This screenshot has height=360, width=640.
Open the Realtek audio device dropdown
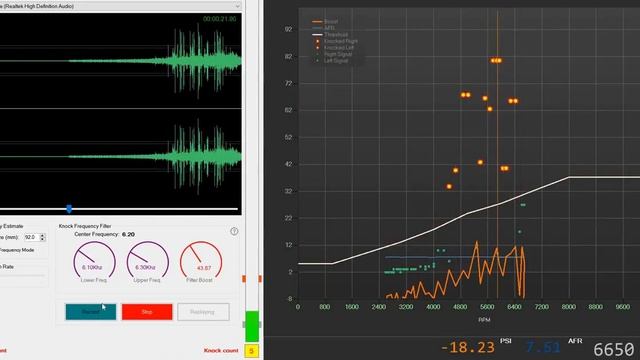pyautogui.click(x=120, y=6)
